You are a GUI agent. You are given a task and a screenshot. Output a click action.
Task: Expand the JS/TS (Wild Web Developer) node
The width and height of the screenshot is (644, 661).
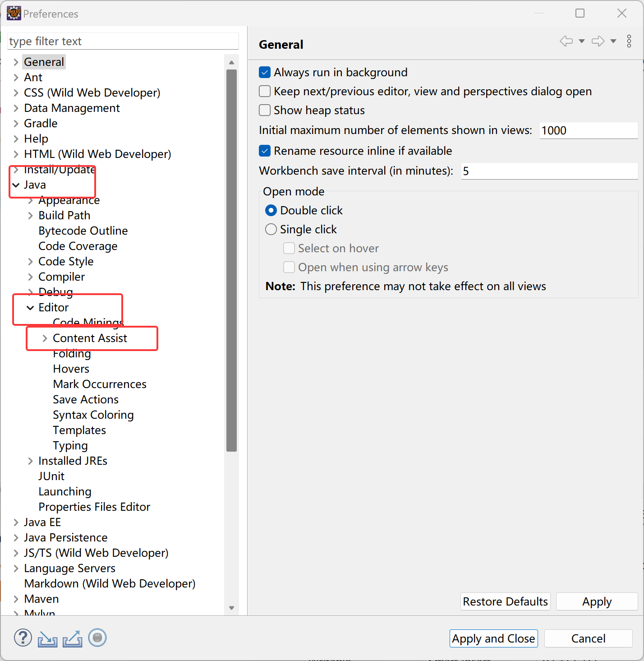coord(16,553)
